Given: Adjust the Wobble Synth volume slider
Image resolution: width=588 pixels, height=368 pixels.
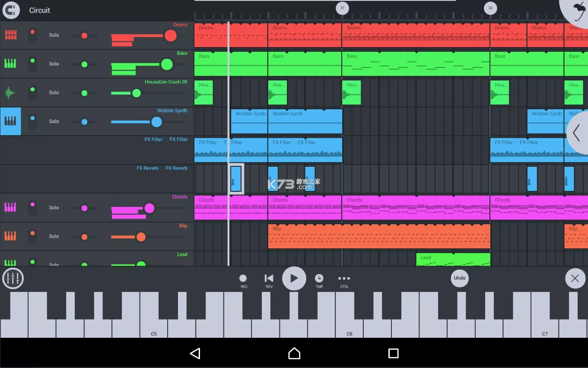Looking at the screenshot, I should coord(156,122).
